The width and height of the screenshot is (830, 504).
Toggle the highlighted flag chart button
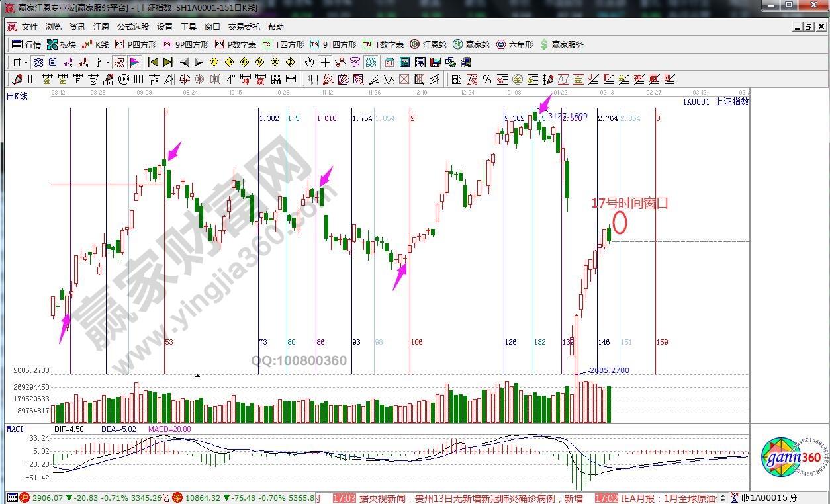134,63
